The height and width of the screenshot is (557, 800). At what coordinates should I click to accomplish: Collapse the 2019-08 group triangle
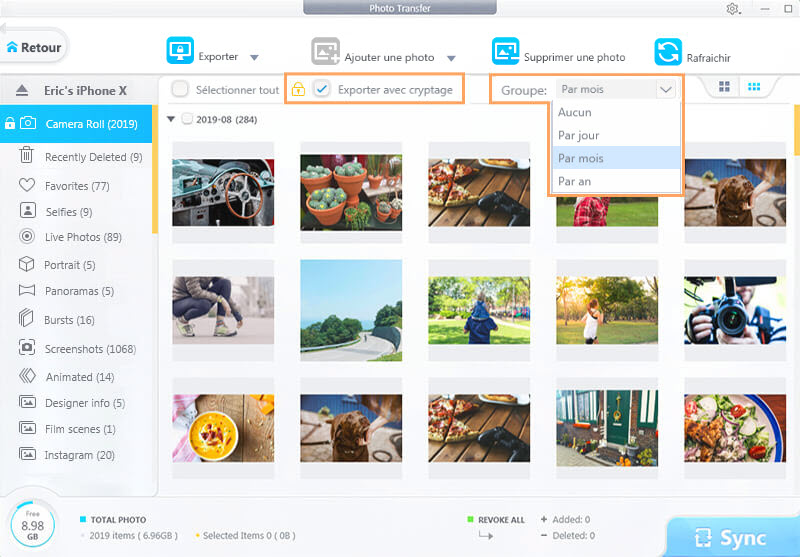[172, 120]
